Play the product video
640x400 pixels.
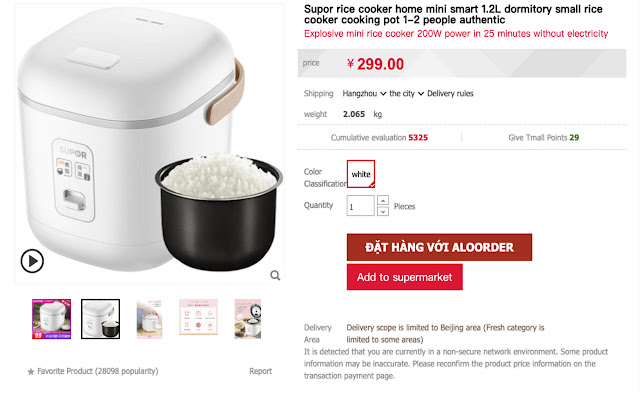32,261
